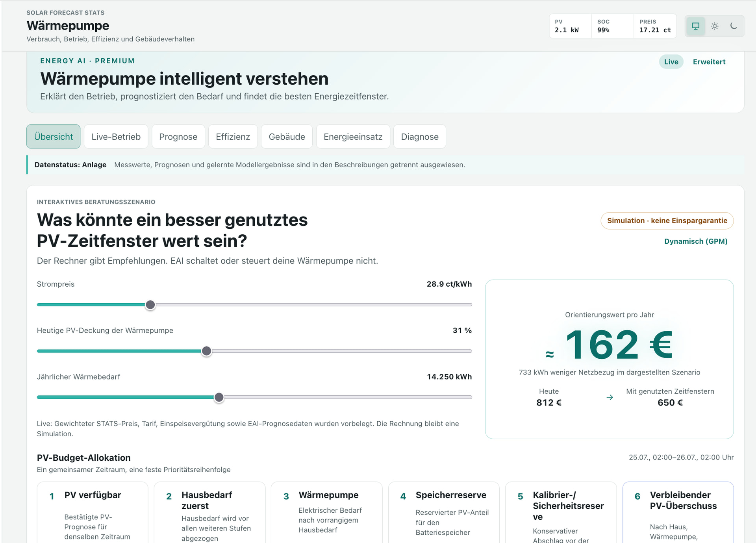The image size is (756, 543).
Task: Select the Wärmepumpe allocation card
Action: (x=327, y=512)
